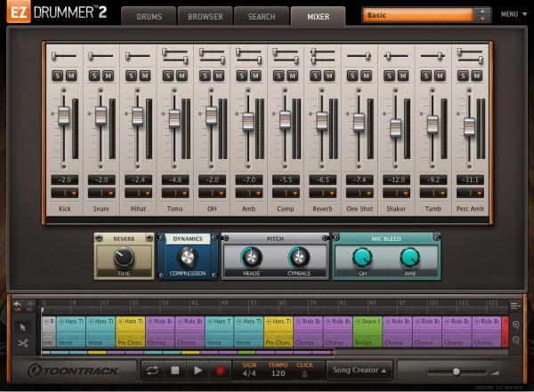
Task: Start recording with the red button
Action: click(220, 370)
